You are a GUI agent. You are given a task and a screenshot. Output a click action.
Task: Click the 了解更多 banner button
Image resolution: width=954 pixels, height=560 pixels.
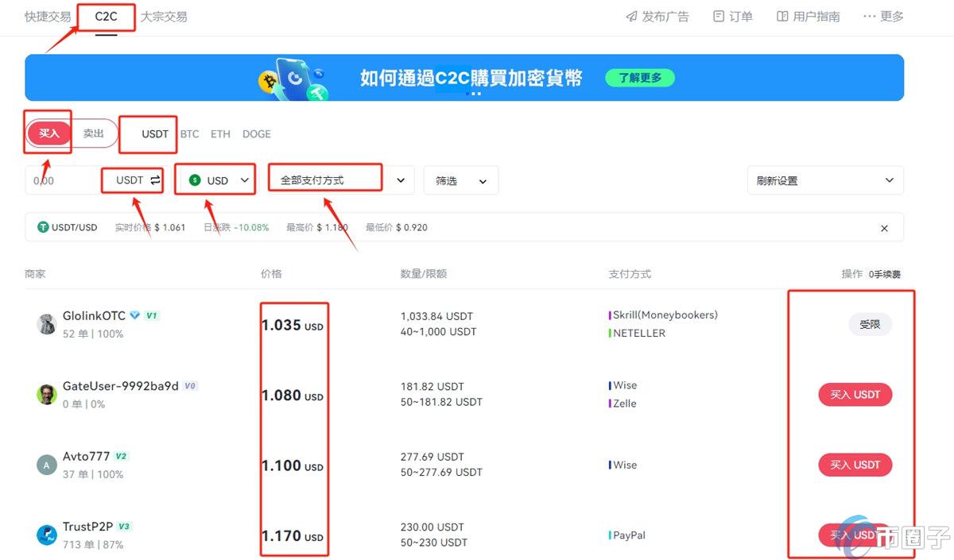(x=639, y=78)
